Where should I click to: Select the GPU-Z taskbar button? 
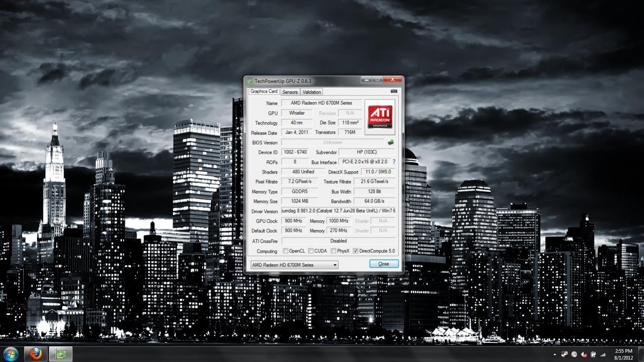tap(61, 354)
